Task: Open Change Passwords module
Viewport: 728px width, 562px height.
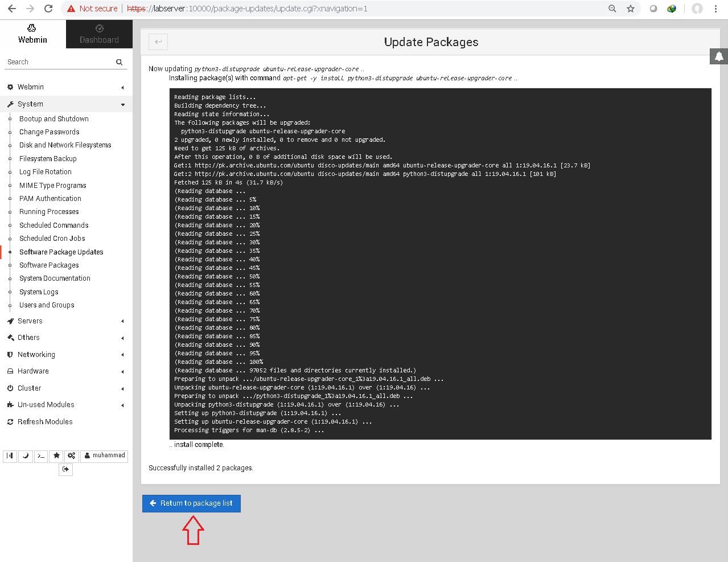Action: coord(50,132)
